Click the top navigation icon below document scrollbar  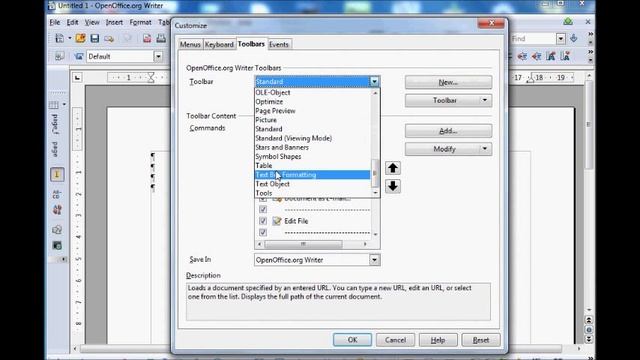589,320
